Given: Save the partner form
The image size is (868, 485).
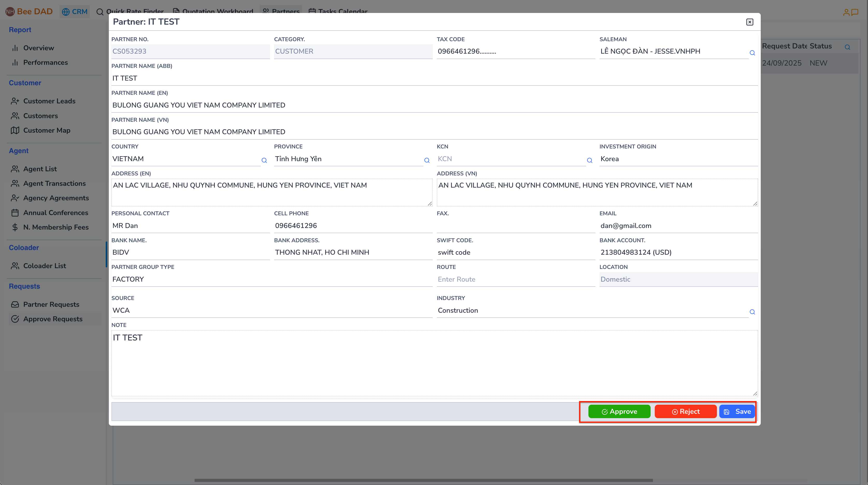Looking at the screenshot, I should click(x=737, y=411).
